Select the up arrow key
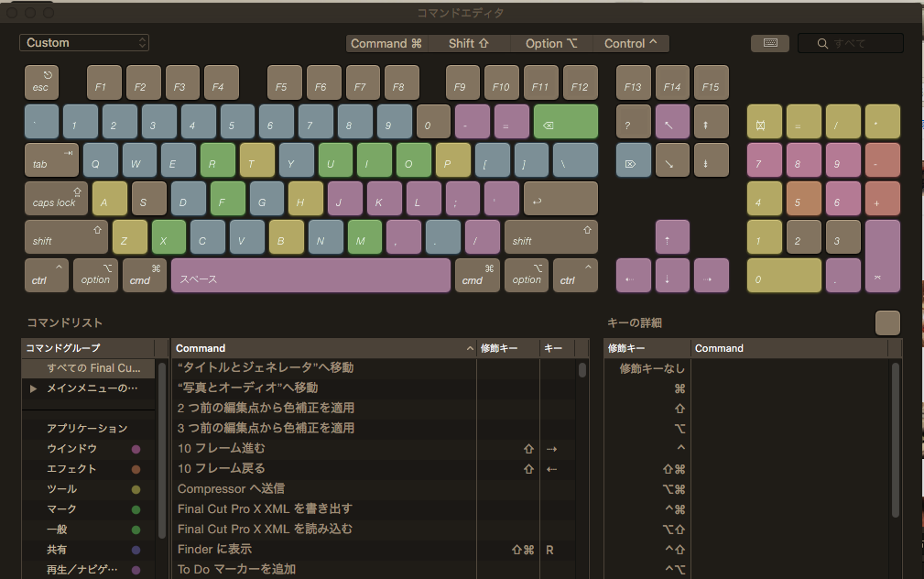Image resolution: width=924 pixels, height=579 pixels. pos(672,237)
